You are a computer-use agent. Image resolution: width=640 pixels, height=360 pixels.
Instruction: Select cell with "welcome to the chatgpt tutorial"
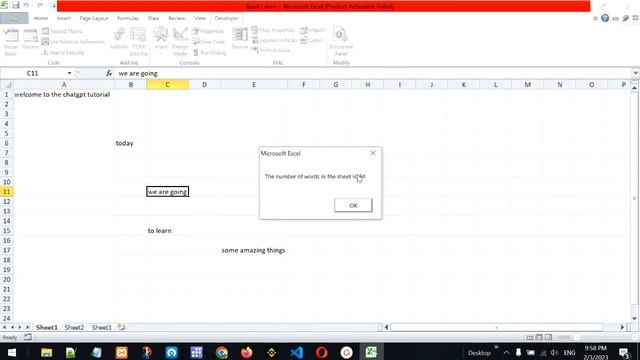point(64,94)
